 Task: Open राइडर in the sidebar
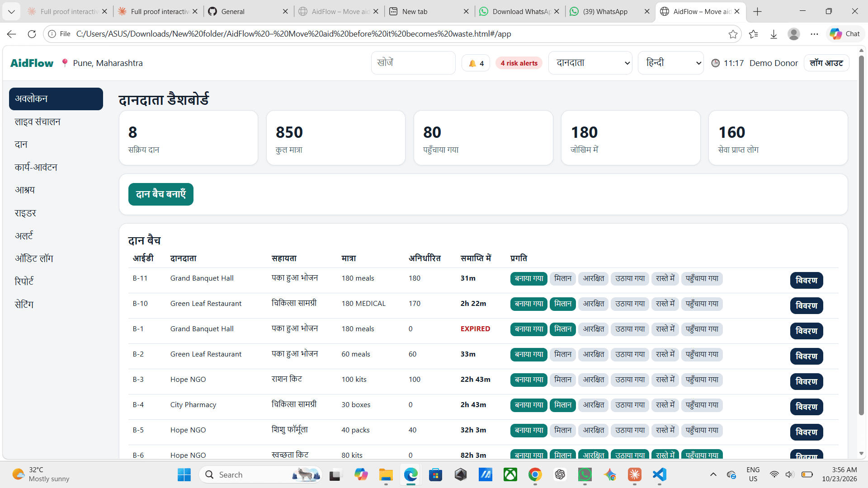click(x=56, y=213)
